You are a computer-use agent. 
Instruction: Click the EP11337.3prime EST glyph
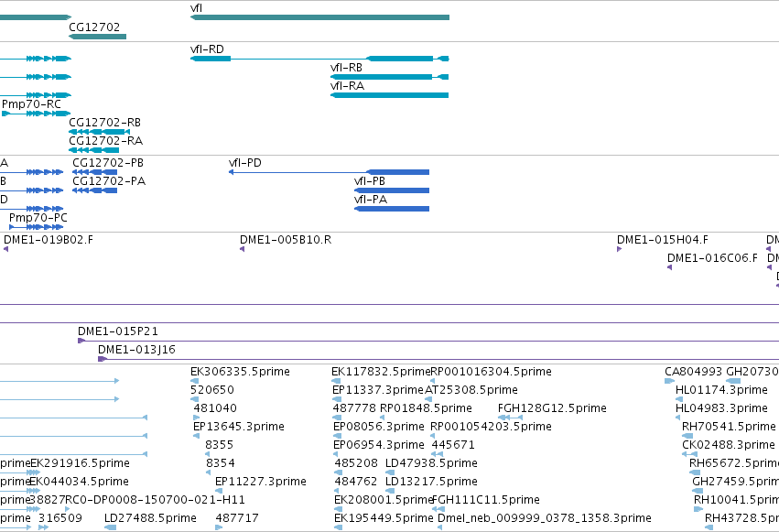point(337,399)
